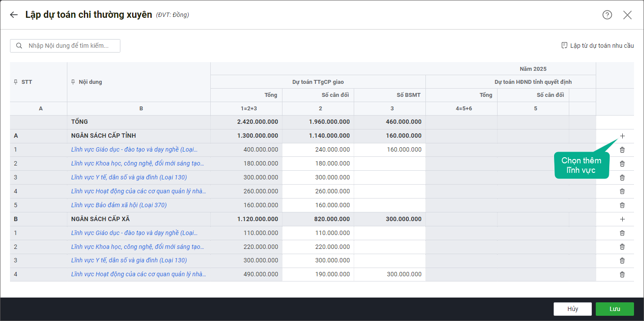The width and height of the screenshot is (644, 321).
Task: Add a field to Ngân sách cấp xã
Action: coord(622,219)
